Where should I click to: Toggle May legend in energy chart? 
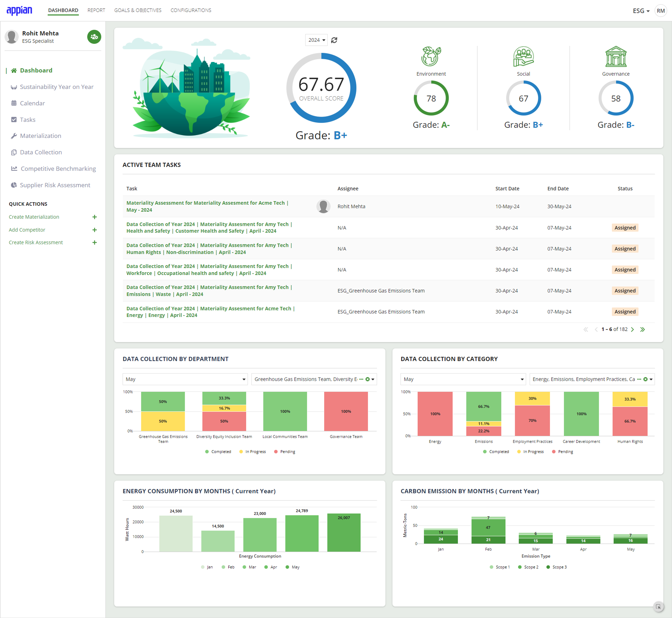click(x=292, y=567)
